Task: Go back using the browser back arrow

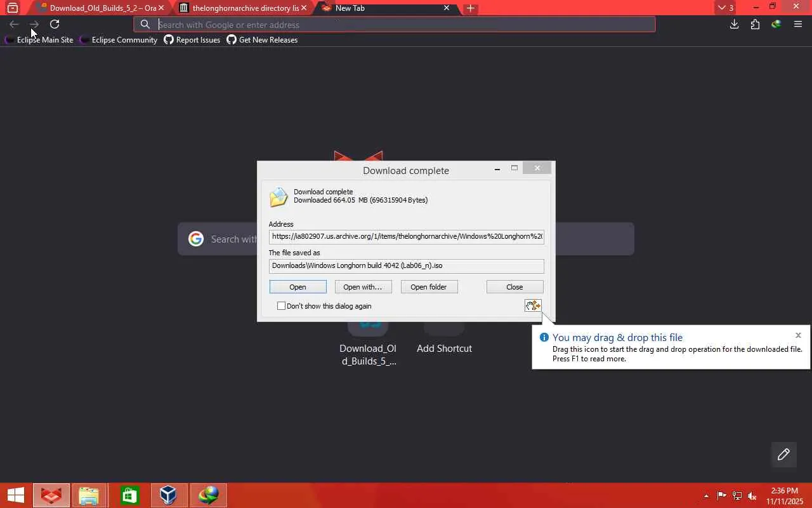Action: 14,24
